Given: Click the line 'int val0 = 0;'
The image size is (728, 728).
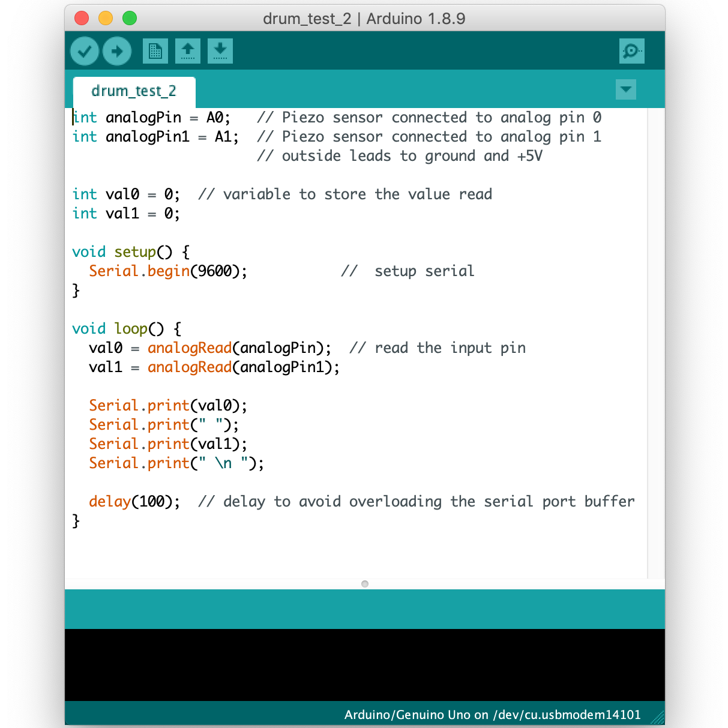Looking at the screenshot, I should 126,194.
